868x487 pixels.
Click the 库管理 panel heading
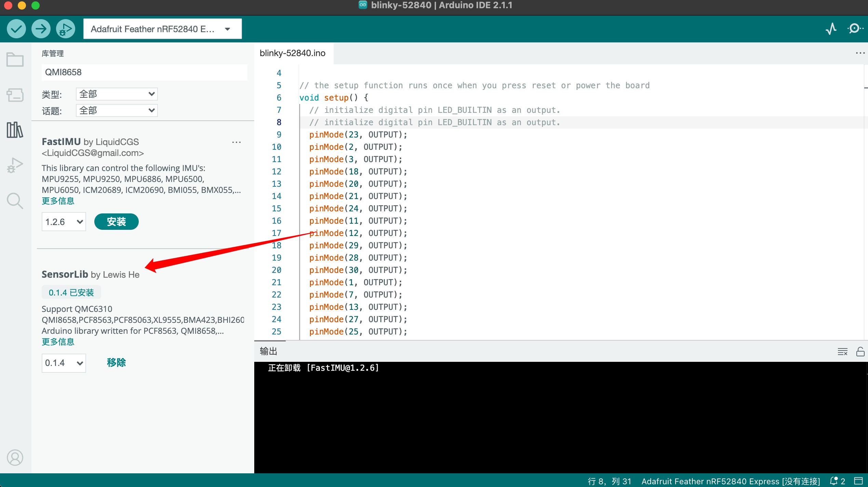pos(53,53)
